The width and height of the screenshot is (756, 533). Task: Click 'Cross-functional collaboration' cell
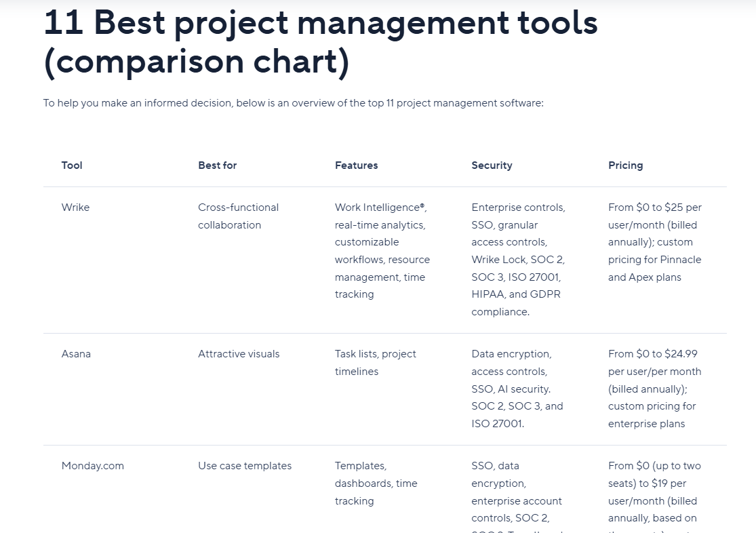(238, 216)
